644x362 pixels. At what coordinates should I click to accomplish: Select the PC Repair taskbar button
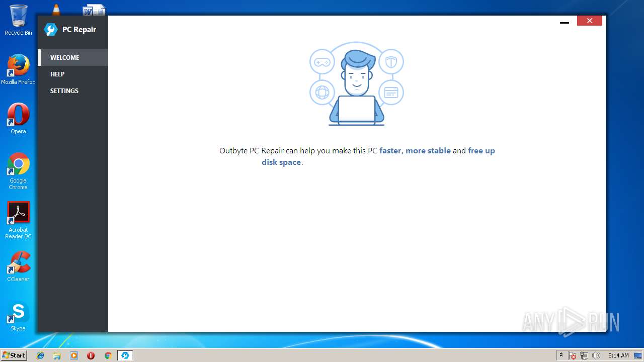point(125,355)
